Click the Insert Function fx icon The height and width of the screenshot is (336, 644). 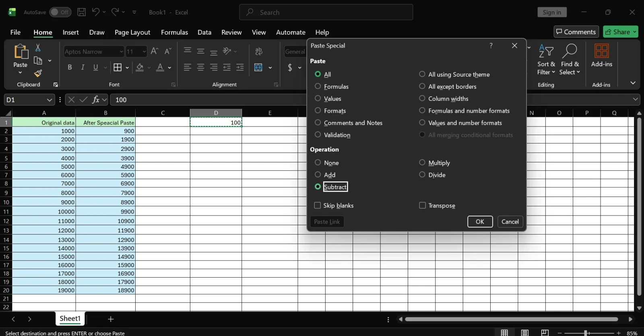click(96, 100)
